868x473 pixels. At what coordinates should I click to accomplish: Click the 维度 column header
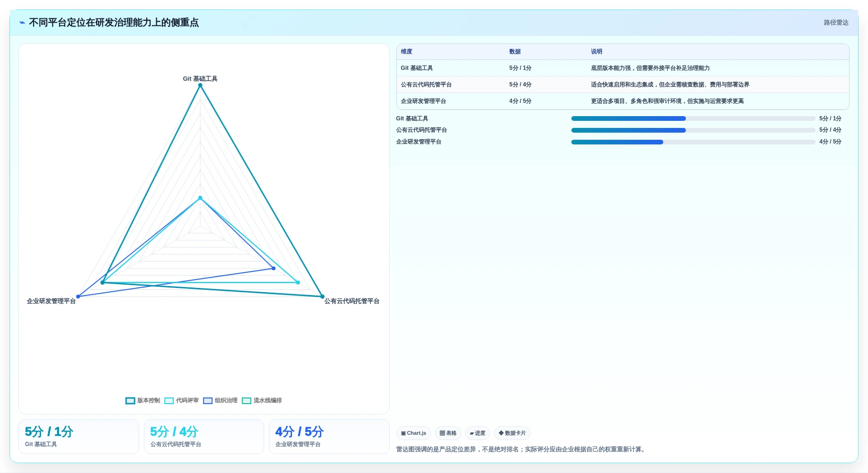pyautogui.click(x=407, y=51)
